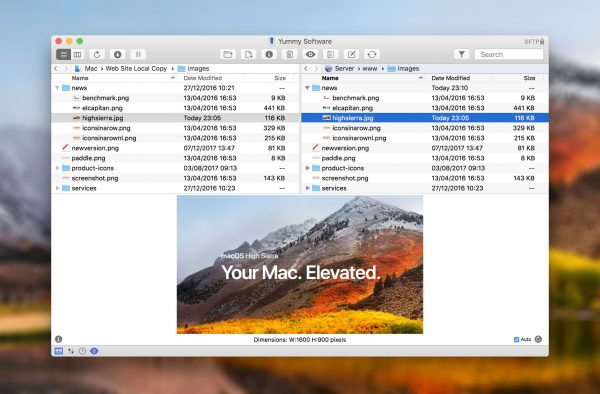The width and height of the screenshot is (600, 394).
Task: Click the refresh listing icon
Action: [97, 54]
